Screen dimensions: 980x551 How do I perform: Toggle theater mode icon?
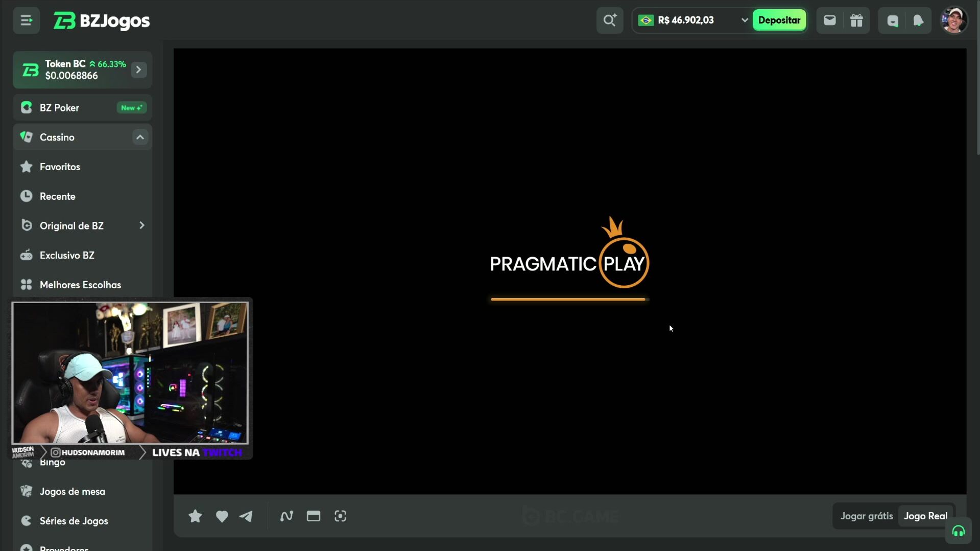(314, 516)
